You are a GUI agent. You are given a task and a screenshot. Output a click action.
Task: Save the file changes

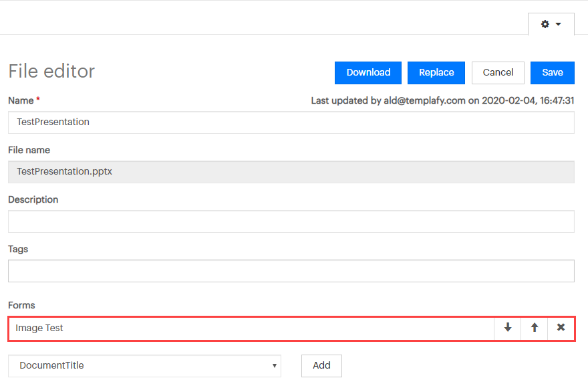[553, 72]
